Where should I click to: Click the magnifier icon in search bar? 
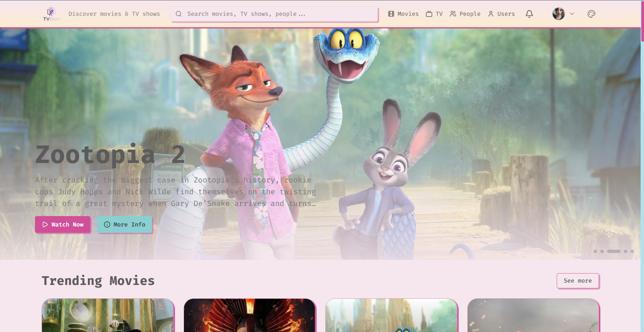[179, 14]
